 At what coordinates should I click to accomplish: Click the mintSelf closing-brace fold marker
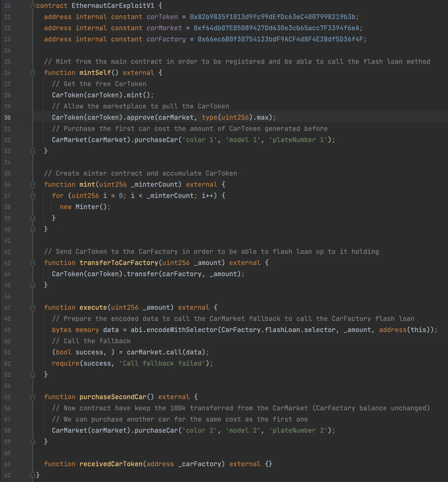[x=33, y=151]
